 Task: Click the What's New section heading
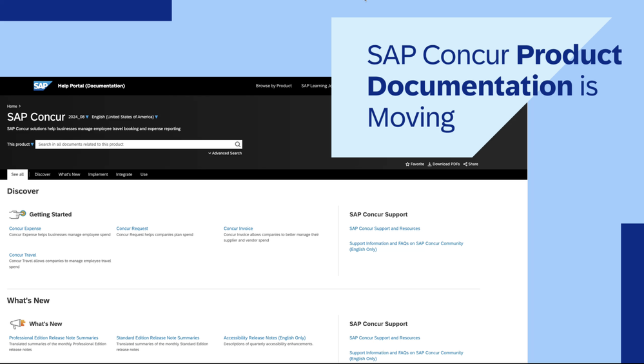click(x=28, y=301)
